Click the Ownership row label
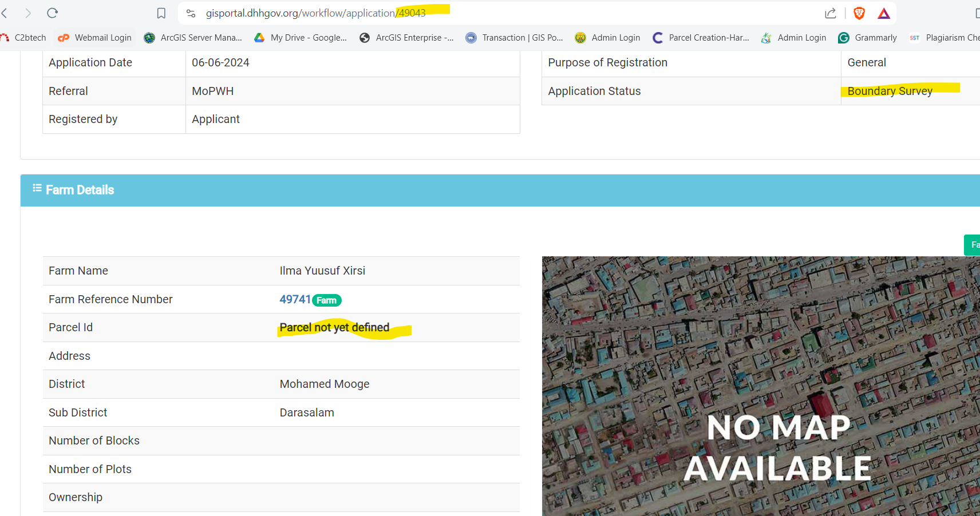This screenshot has height=516, width=980. click(x=76, y=497)
